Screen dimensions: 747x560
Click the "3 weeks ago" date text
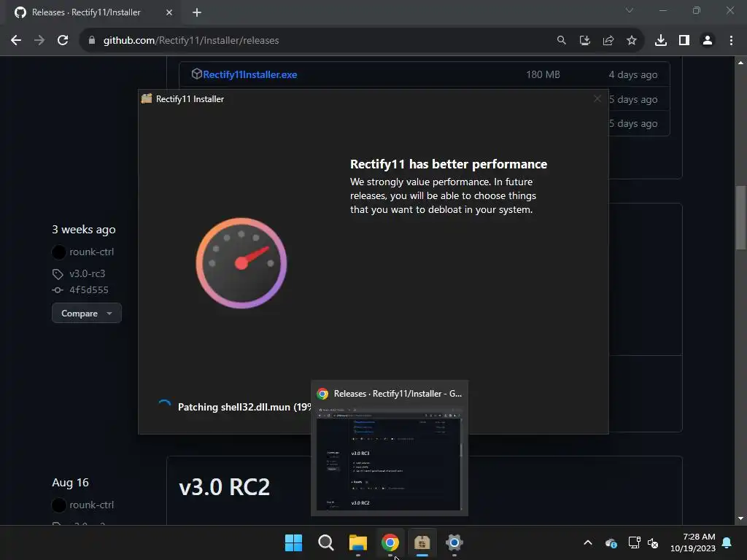[x=84, y=230]
